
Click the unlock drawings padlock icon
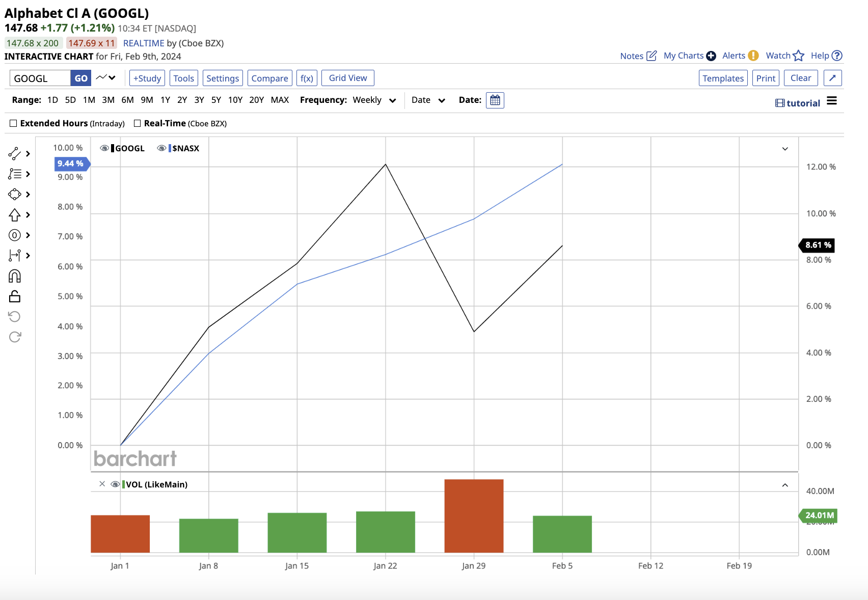(15, 296)
